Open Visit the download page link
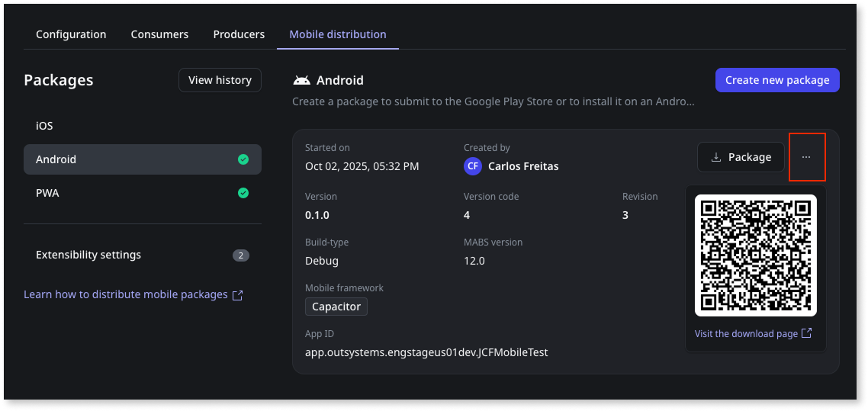 (746, 333)
